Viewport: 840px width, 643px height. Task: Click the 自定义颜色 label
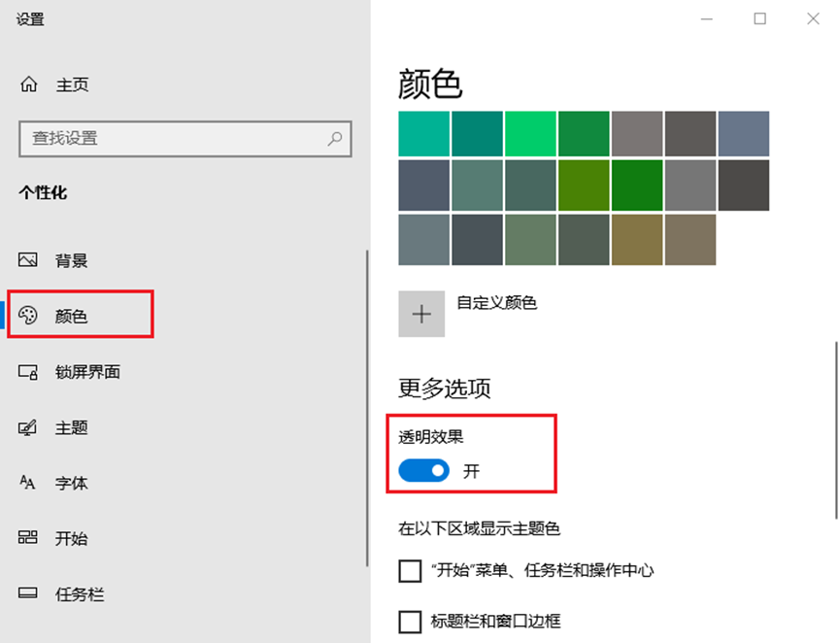pyautogui.click(x=496, y=303)
